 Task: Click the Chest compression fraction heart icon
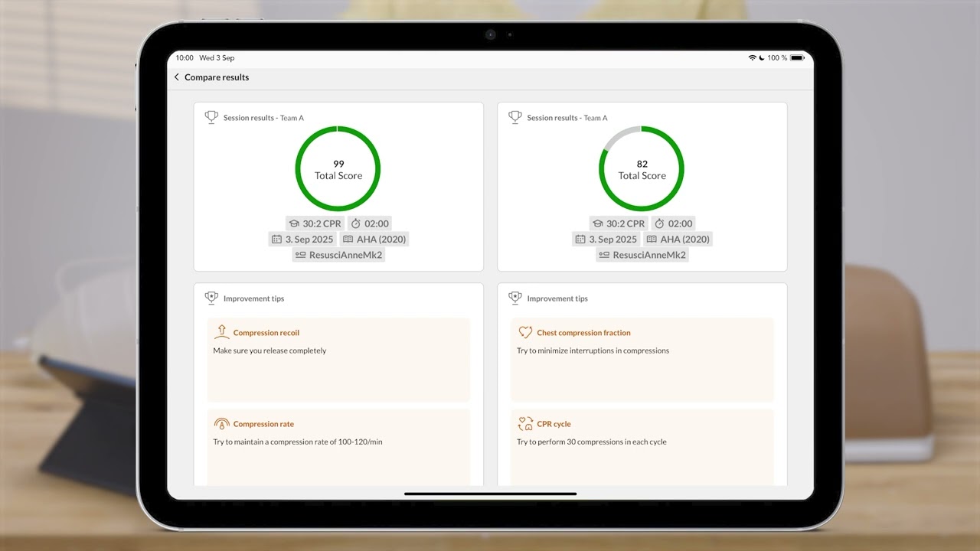pyautogui.click(x=525, y=332)
